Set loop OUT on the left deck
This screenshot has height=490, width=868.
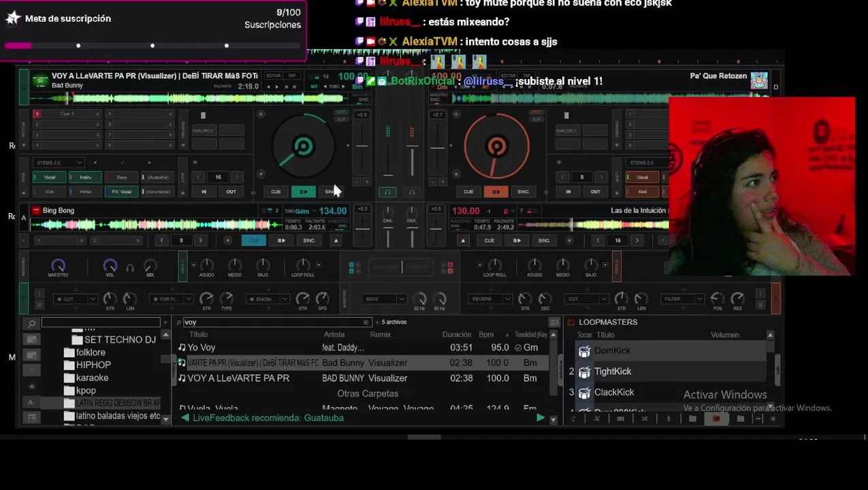point(231,191)
